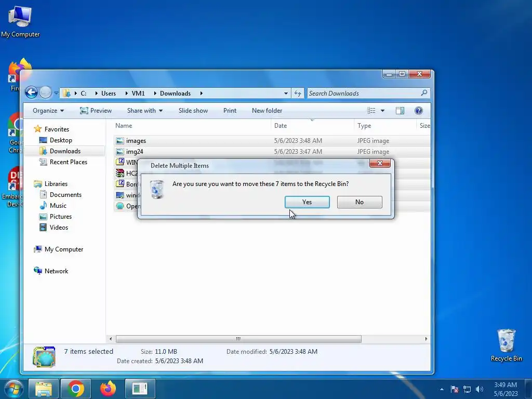This screenshot has width=532, height=399.
Task: Click the Explorer forward arrow button
Action: 45,92
